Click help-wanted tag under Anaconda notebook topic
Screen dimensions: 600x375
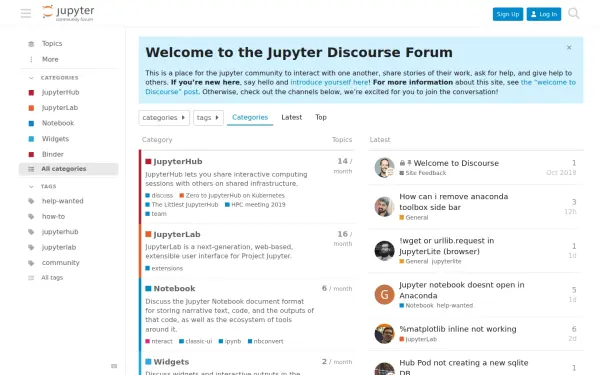455,305
